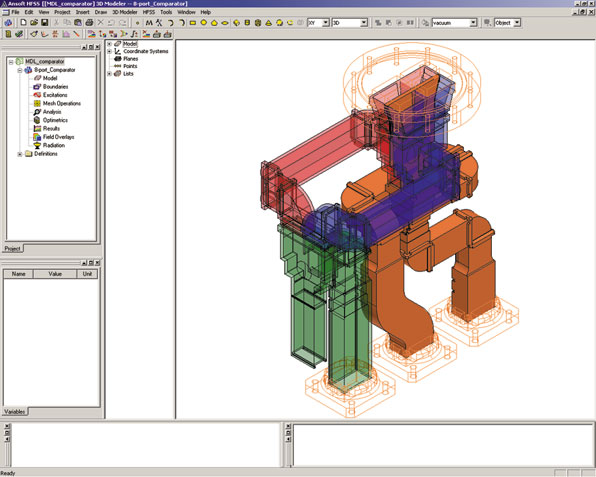The image size is (596, 477).
Task: Expand the Definitions folder
Action: tap(20, 154)
